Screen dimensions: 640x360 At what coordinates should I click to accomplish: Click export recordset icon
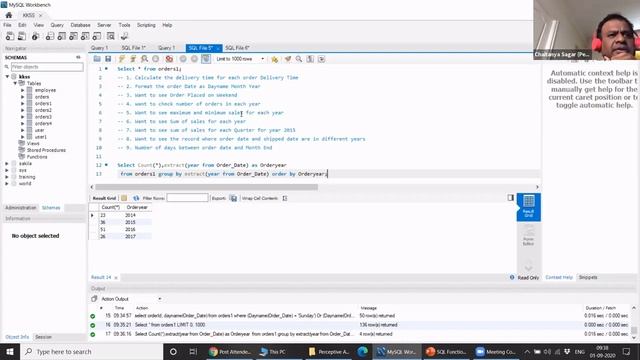[233, 198]
